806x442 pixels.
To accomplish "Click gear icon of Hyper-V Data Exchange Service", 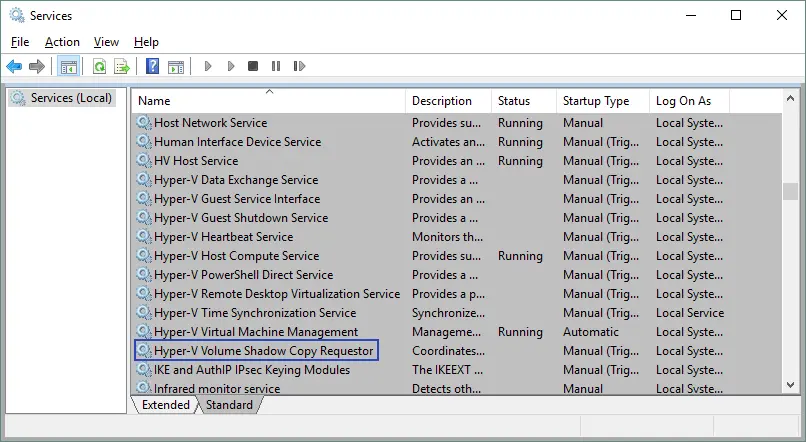I will [x=144, y=179].
